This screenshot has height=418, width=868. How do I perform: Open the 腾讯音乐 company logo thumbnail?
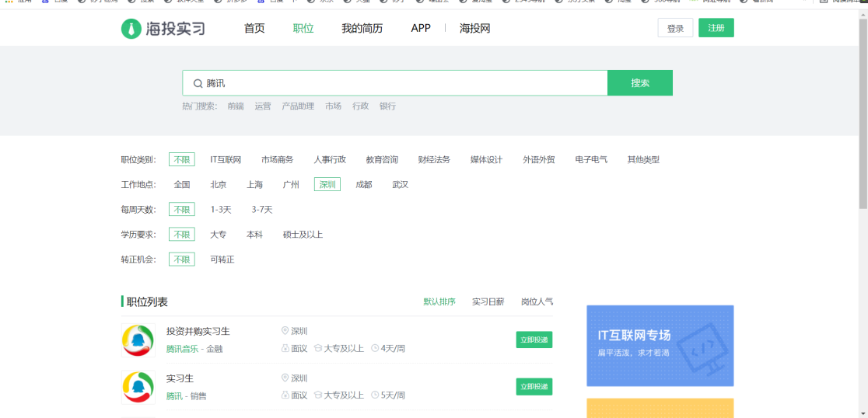[138, 340]
